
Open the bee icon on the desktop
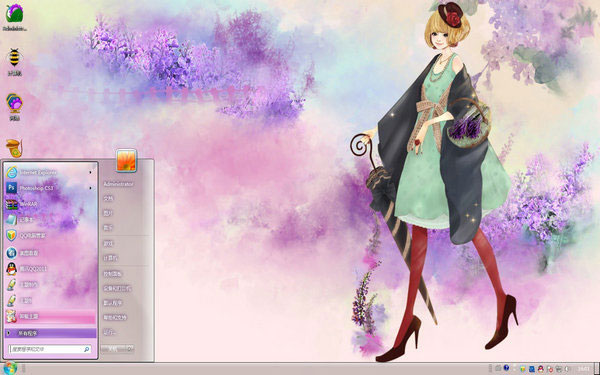click(15, 62)
